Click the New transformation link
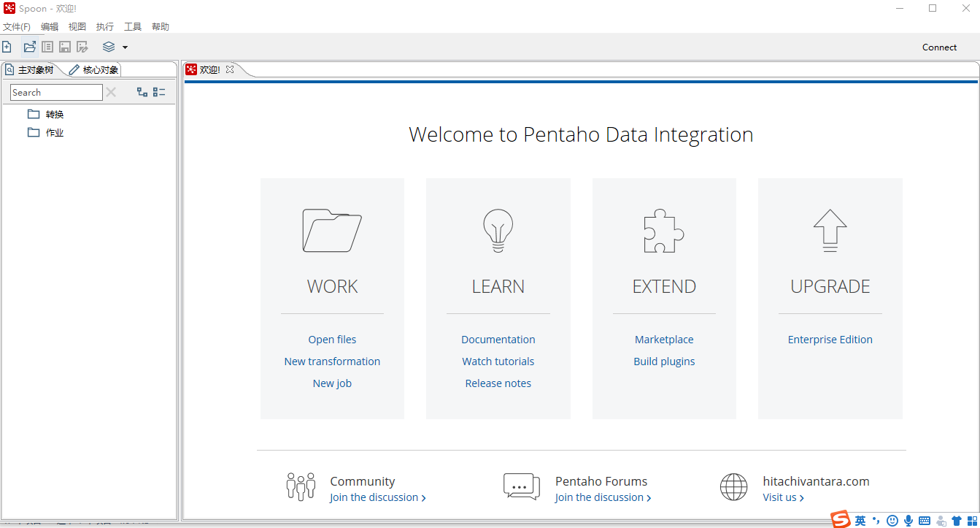 pos(332,361)
